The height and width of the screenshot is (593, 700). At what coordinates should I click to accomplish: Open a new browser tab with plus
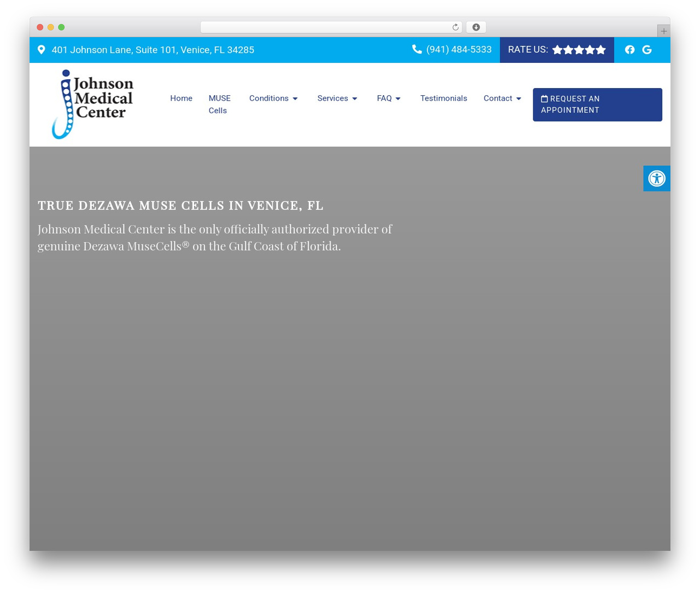coord(663,31)
